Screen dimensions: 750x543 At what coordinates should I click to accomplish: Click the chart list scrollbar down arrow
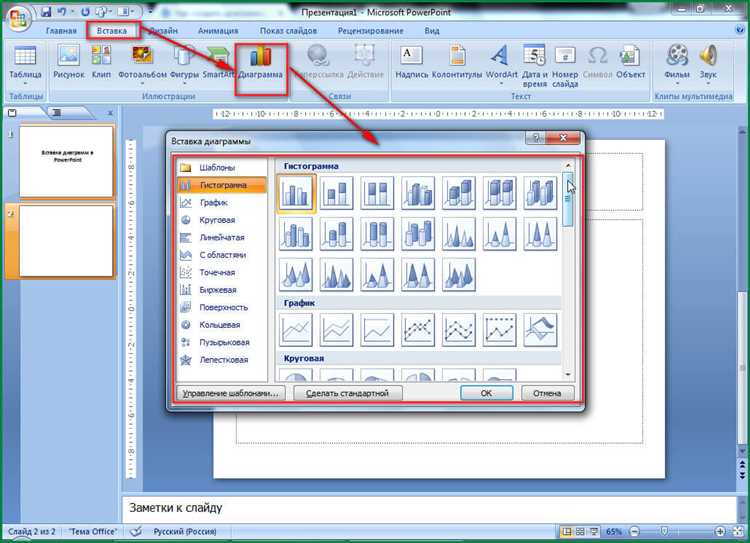pyautogui.click(x=568, y=375)
